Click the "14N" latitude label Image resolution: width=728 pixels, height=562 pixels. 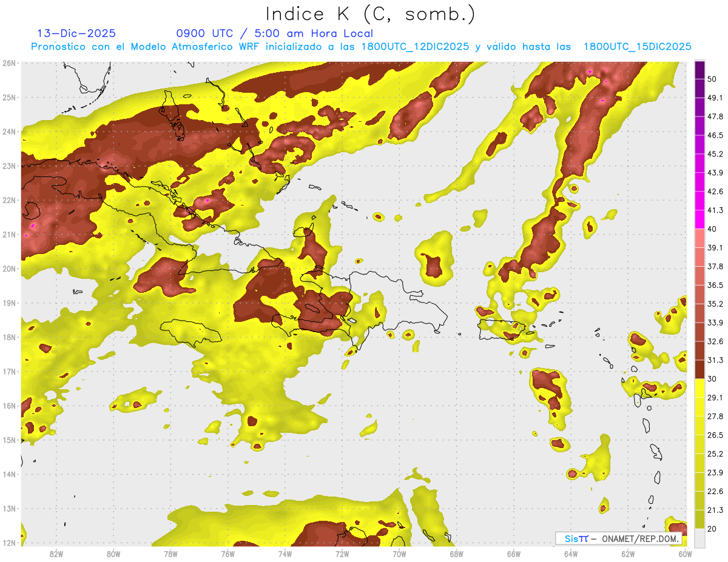pos(8,474)
